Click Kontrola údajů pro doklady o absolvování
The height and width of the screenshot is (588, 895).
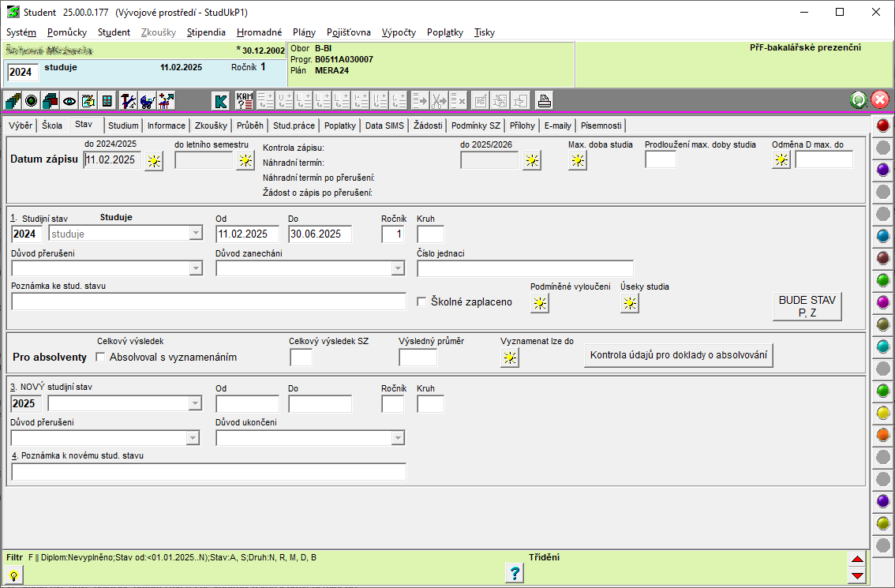(679, 355)
